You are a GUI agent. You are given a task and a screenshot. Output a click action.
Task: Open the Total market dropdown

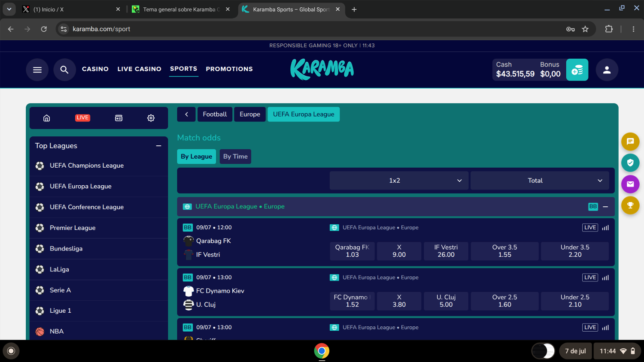540,181
